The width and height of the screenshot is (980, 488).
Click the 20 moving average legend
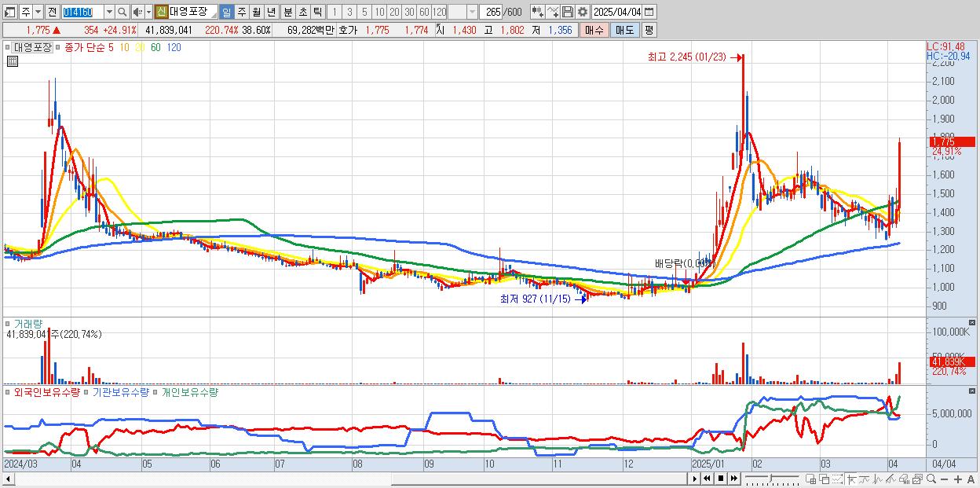click(x=140, y=47)
